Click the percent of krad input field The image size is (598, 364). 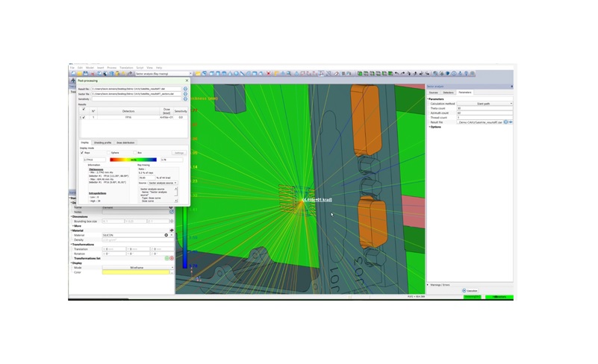(x=146, y=178)
